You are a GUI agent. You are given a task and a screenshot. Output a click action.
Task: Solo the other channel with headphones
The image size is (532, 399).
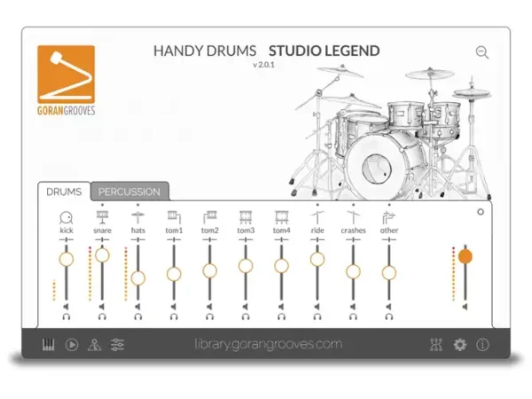(x=389, y=317)
